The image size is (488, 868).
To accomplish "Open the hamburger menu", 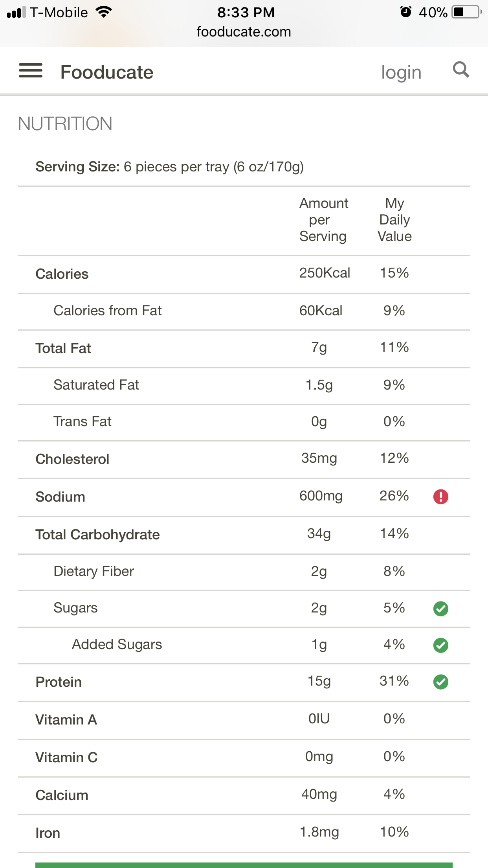I will [31, 71].
